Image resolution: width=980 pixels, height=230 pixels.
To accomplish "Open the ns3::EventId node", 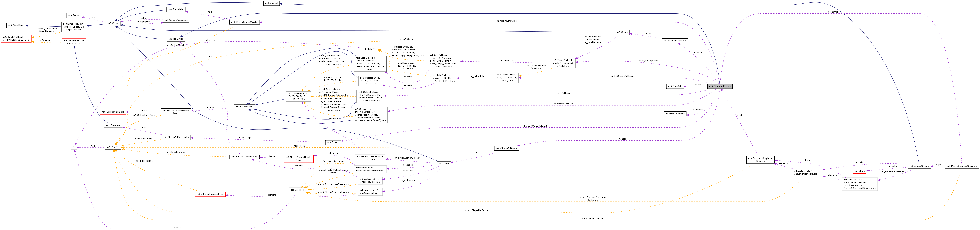I will [333, 143].
